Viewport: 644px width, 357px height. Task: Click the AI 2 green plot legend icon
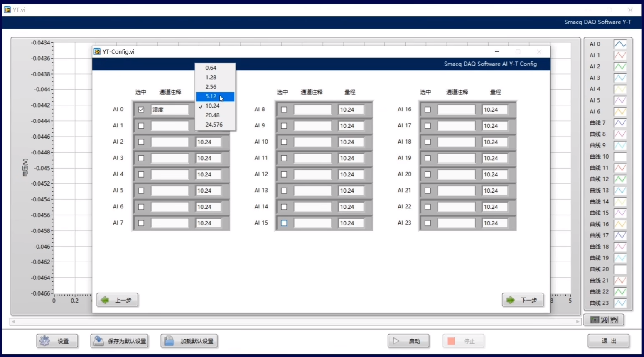coord(619,66)
